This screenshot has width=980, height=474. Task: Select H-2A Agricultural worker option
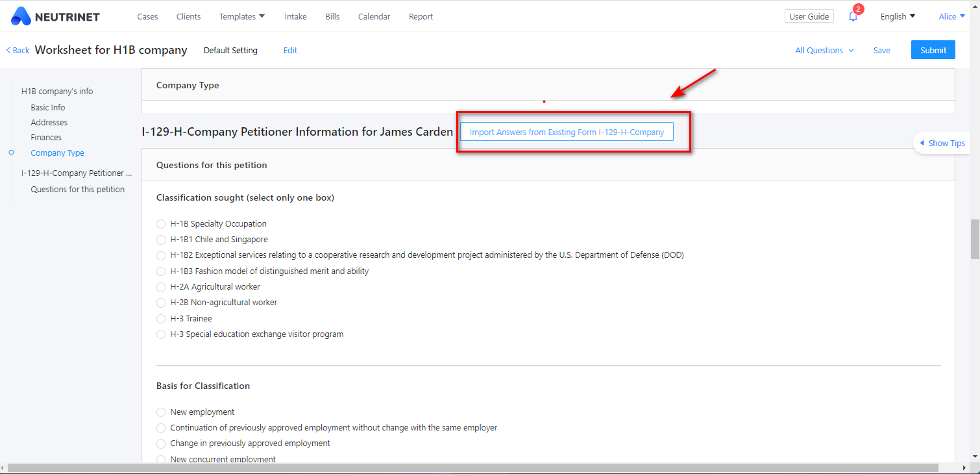pyautogui.click(x=161, y=287)
